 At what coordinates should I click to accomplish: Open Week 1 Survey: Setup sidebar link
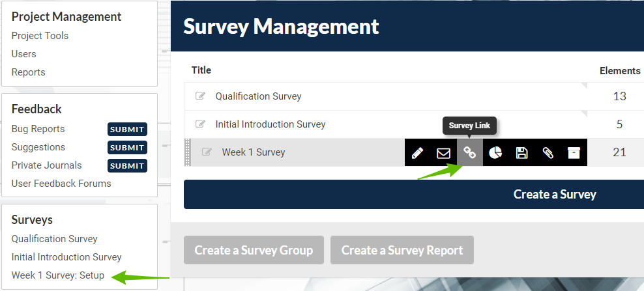58,275
